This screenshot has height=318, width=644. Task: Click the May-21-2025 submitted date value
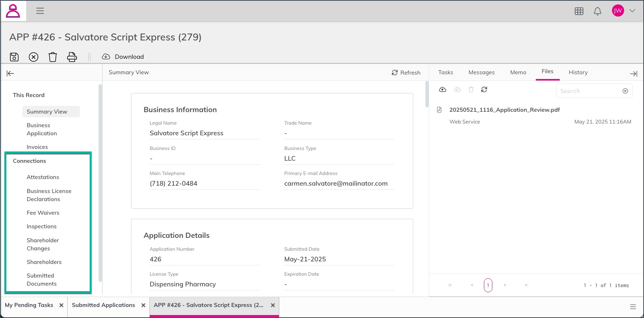[x=305, y=259]
